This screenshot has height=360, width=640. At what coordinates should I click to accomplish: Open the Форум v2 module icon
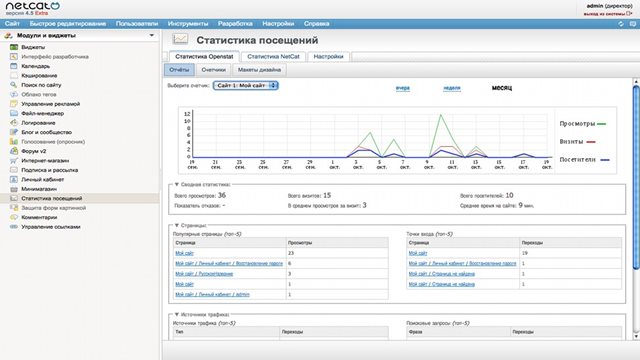point(14,151)
